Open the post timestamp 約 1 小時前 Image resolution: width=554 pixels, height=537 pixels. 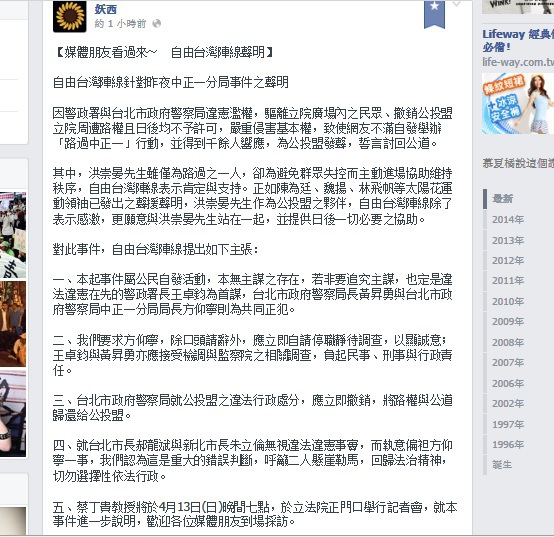(x=120, y=24)
